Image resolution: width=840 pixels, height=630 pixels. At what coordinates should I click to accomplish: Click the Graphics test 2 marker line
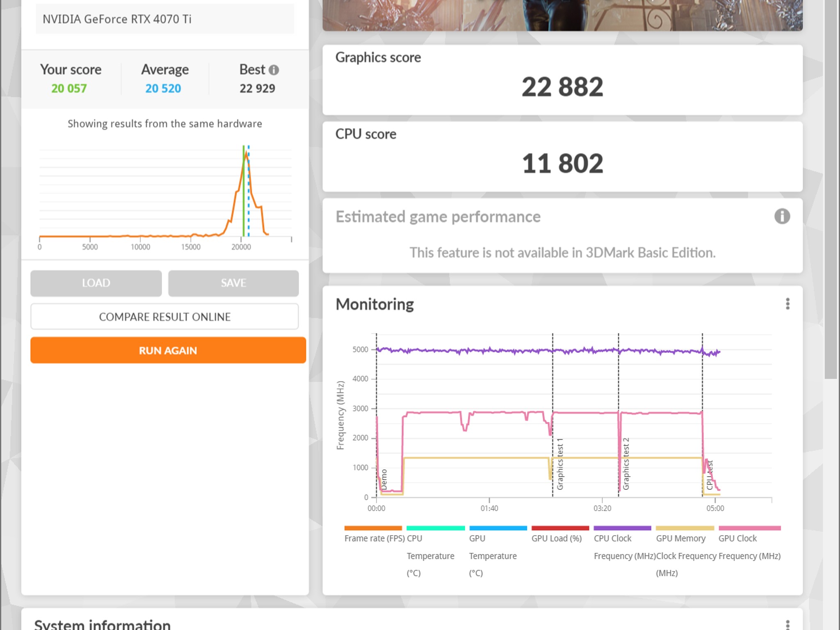(619, 414)
